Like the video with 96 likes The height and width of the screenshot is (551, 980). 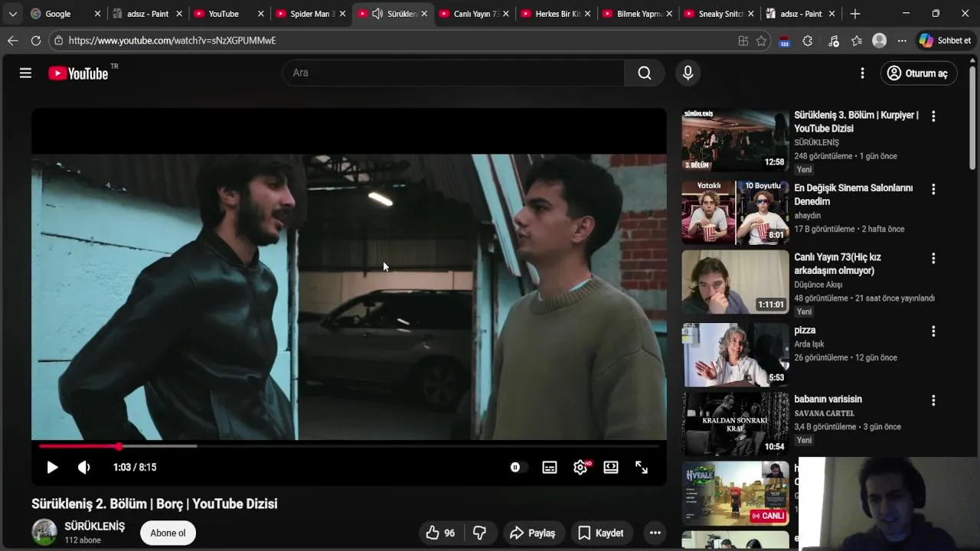point(441,533)
